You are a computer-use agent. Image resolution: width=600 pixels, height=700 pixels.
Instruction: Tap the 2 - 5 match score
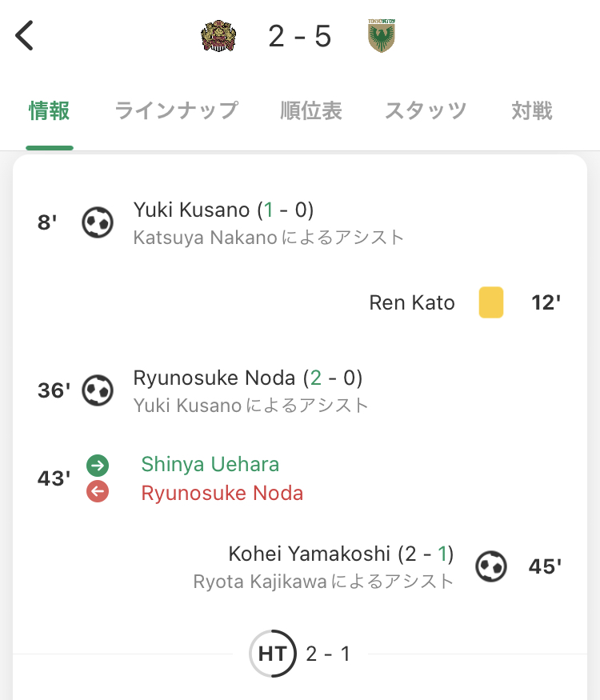[300, 36]
